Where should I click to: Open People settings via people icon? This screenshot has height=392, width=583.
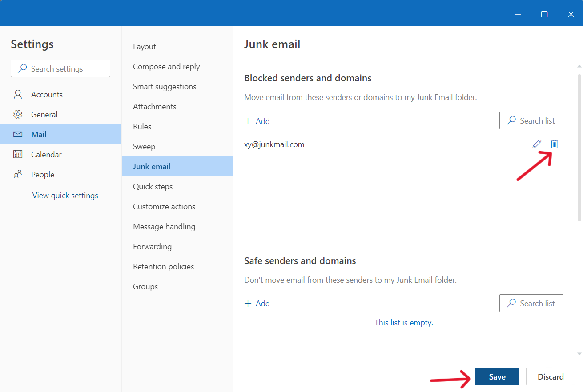pos(18,174)
